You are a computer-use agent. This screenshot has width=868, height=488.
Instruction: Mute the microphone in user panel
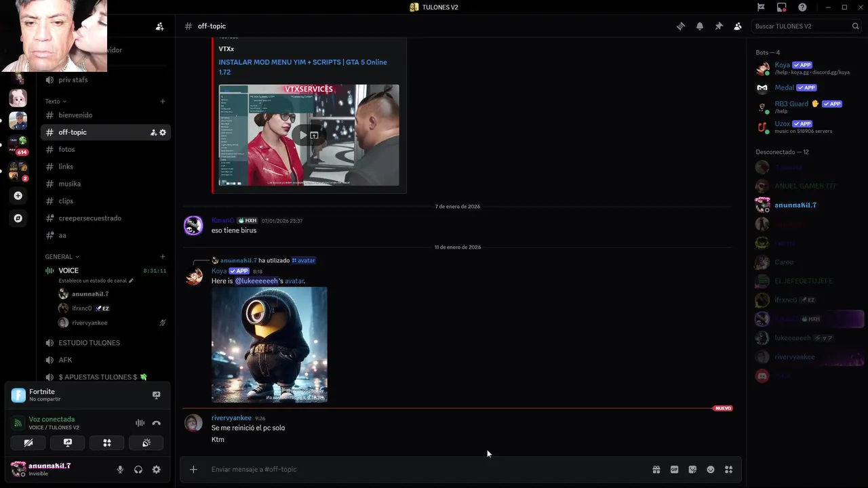click(x=120, y=470)
